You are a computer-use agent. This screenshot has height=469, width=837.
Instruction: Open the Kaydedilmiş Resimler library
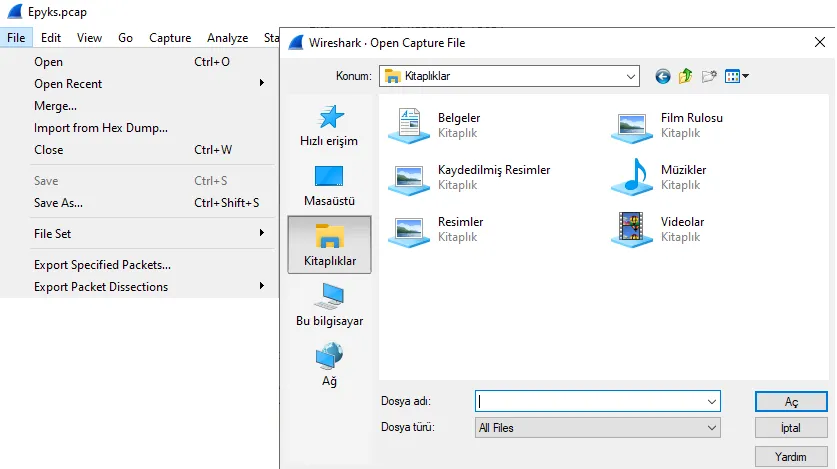click(469, 177)
